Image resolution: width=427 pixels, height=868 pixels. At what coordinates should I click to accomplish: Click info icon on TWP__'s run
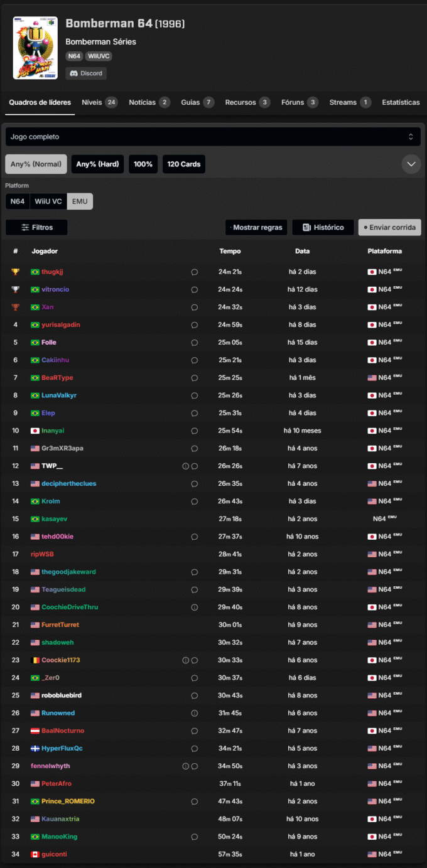tap(185, 466)
